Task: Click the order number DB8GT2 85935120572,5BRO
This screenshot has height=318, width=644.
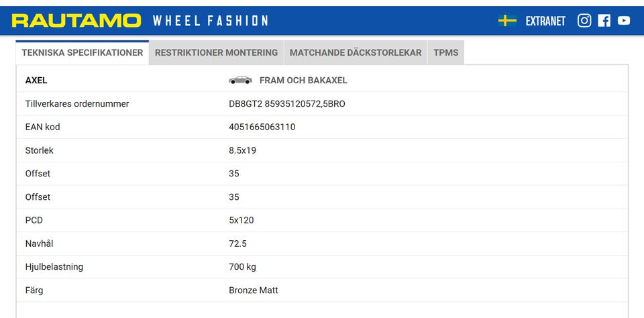Action: [286, 104]
